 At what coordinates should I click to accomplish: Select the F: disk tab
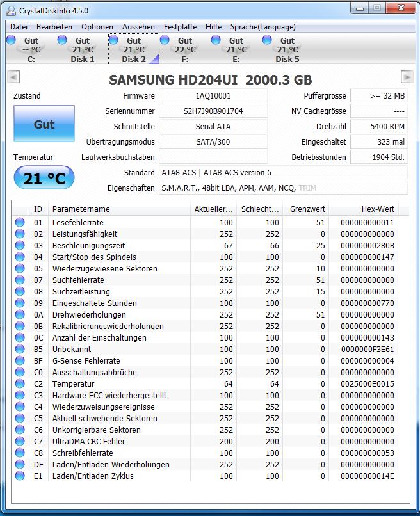(185, 49)
